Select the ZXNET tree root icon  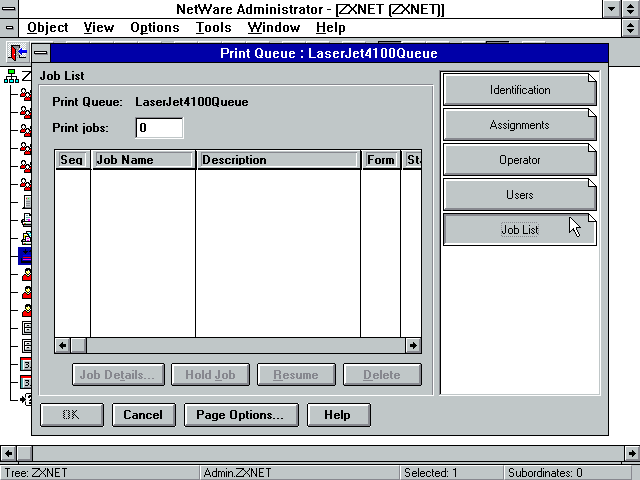click(11, 76)
